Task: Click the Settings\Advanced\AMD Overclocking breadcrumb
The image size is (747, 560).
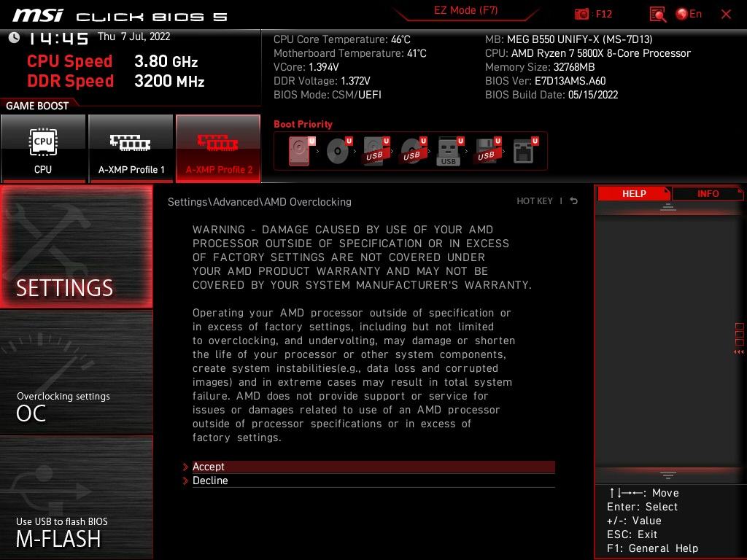Action: point(260,202)
